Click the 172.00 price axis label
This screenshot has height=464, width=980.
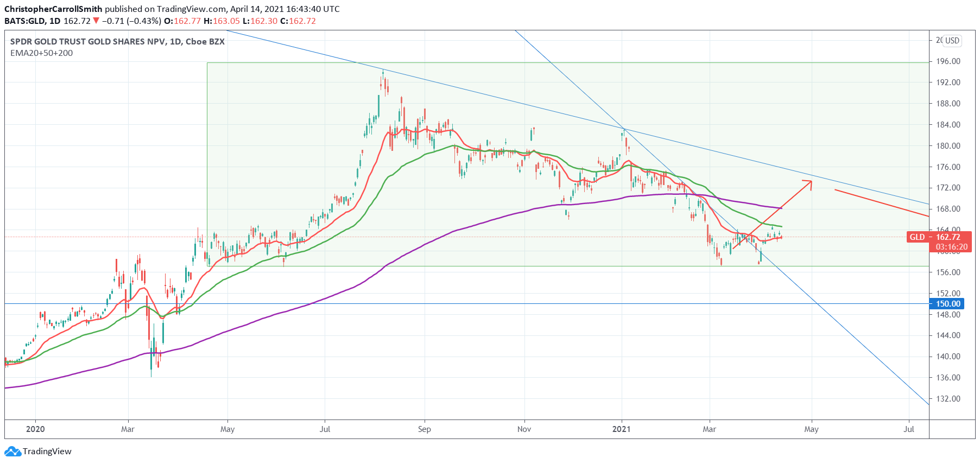click(948, 188)
